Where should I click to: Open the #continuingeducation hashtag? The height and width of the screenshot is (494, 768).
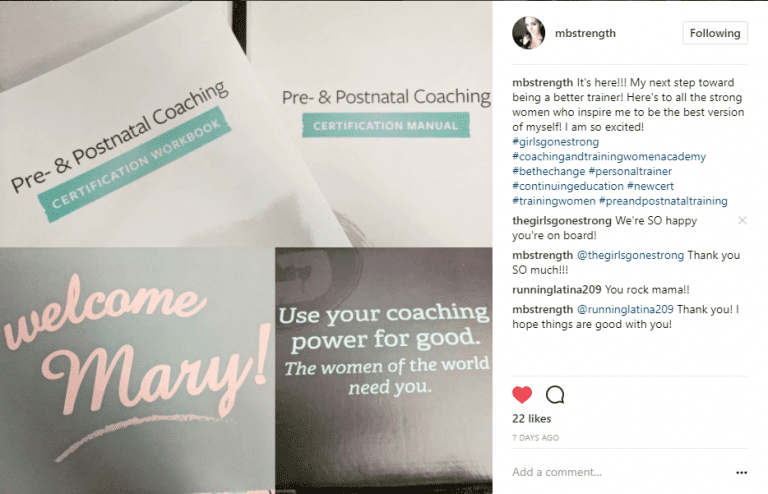(568, 186)
